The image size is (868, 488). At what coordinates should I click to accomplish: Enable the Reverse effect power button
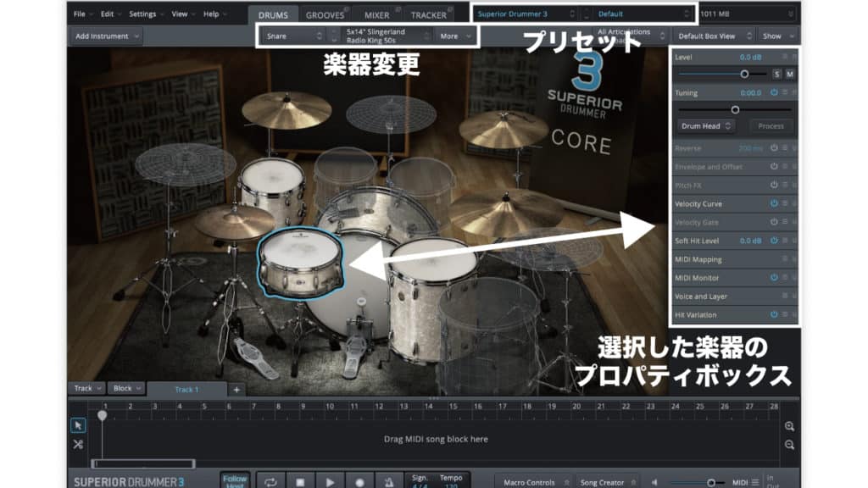pos(774,147)
